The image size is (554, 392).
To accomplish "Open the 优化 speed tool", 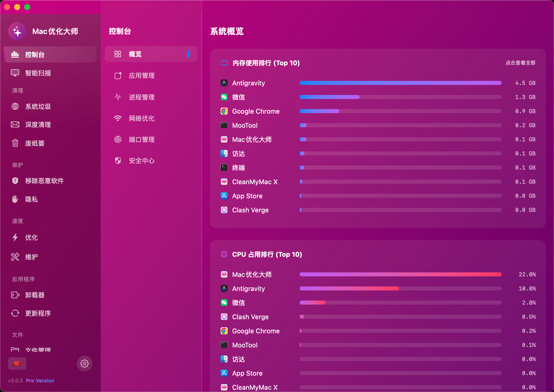I will (31, 237).
